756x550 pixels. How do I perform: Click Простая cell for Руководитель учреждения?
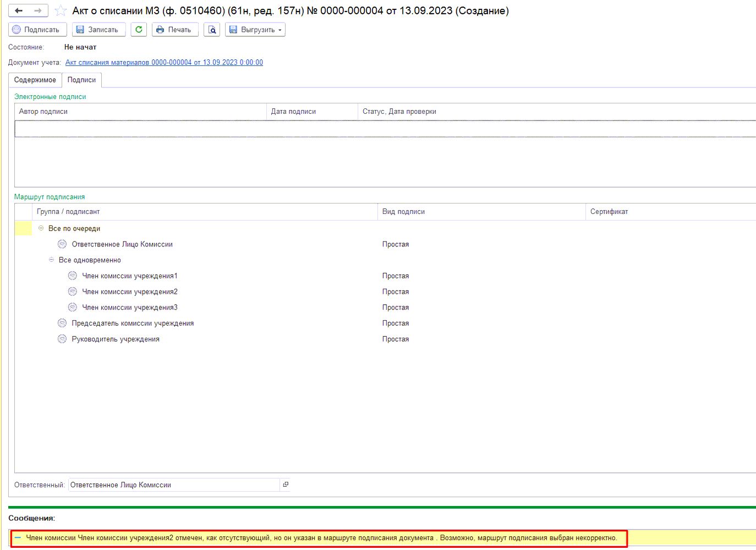point(396,339)
